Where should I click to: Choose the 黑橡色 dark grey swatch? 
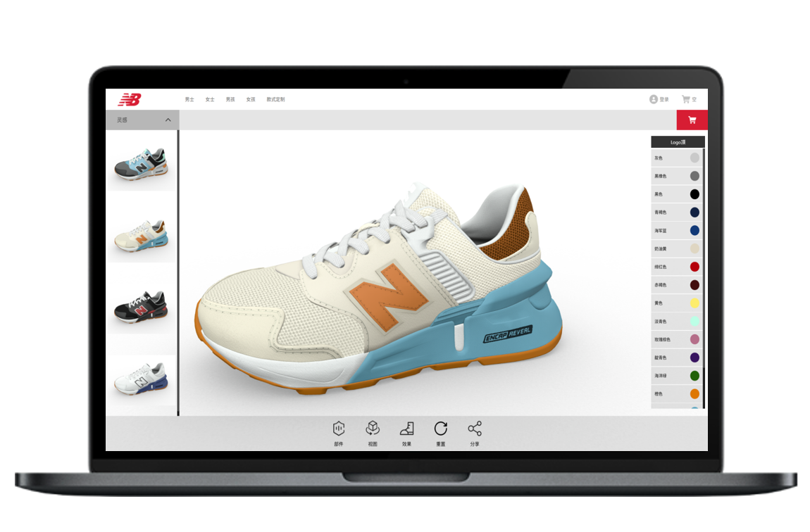click(694, 176)
